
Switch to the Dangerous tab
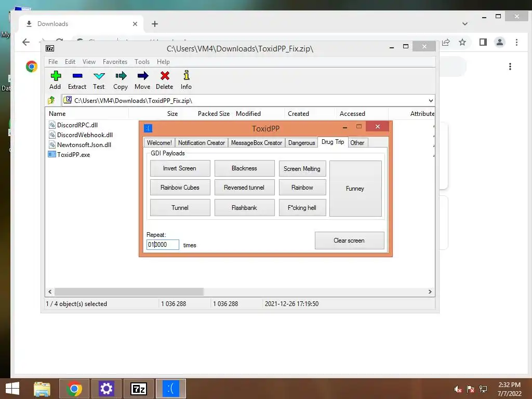(302, 143)
